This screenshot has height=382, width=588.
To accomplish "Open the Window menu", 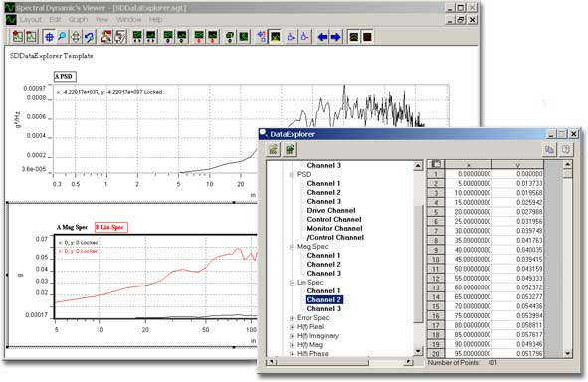I will 129,20.
